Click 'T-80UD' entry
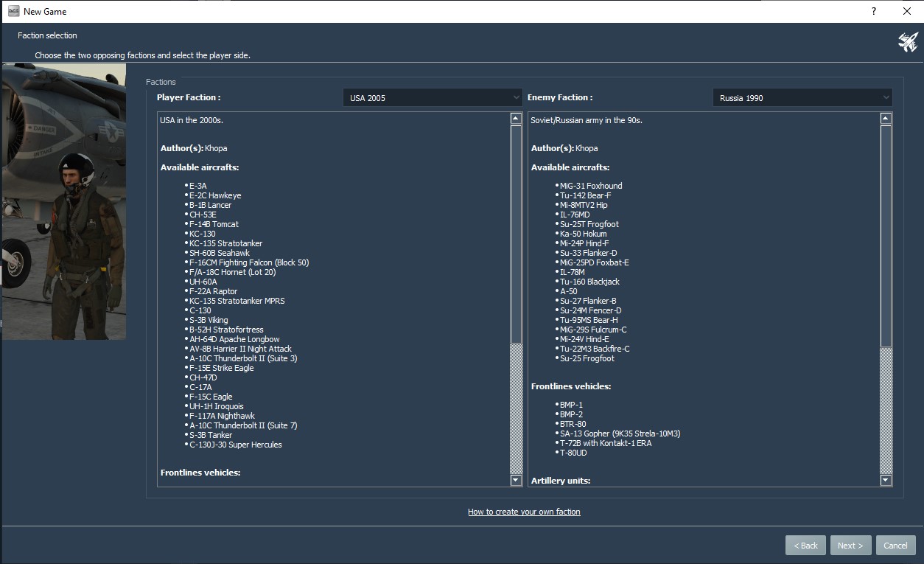Screen dimensions: 924x564 [x=573, y=453]
